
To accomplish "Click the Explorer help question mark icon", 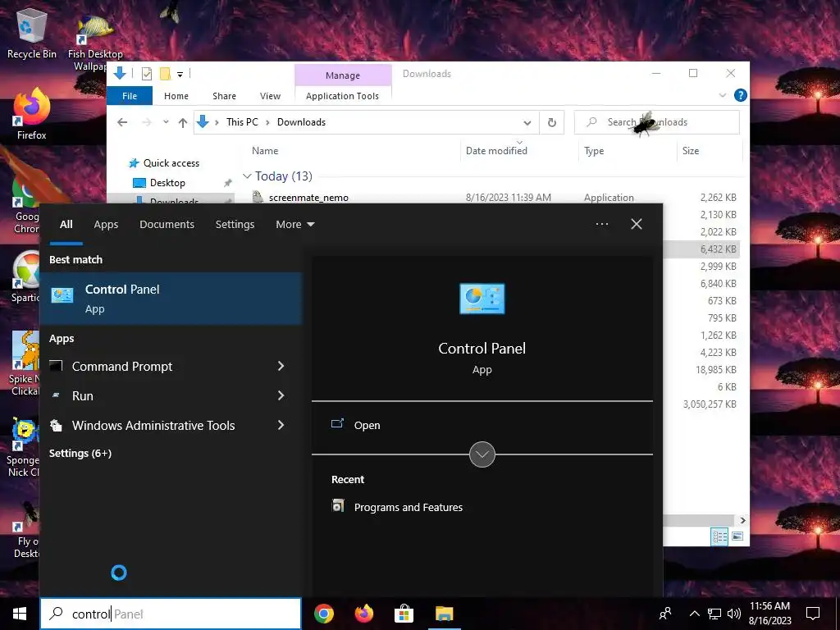I will point(741,95).
